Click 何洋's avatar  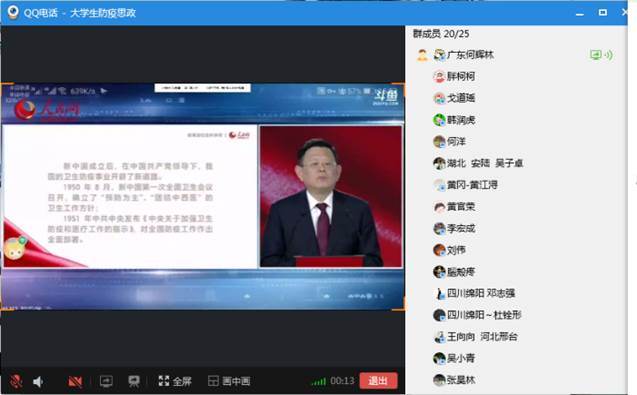[x=439, y=141]
